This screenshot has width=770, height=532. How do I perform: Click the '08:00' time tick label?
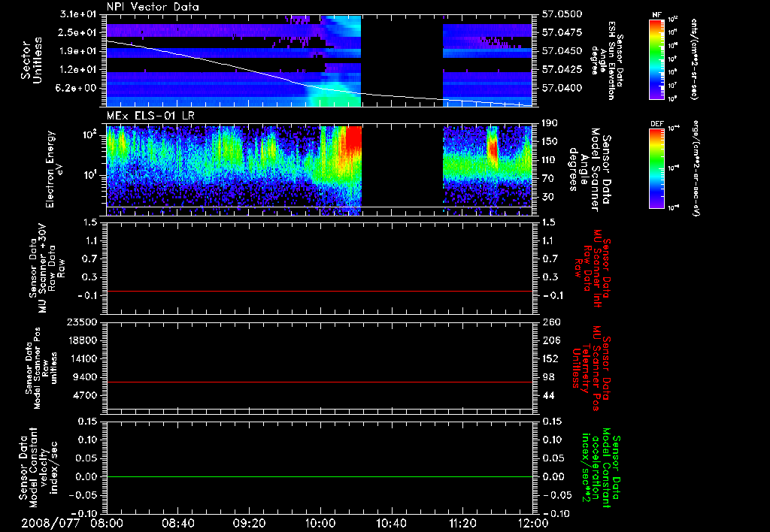pos(107,523)
